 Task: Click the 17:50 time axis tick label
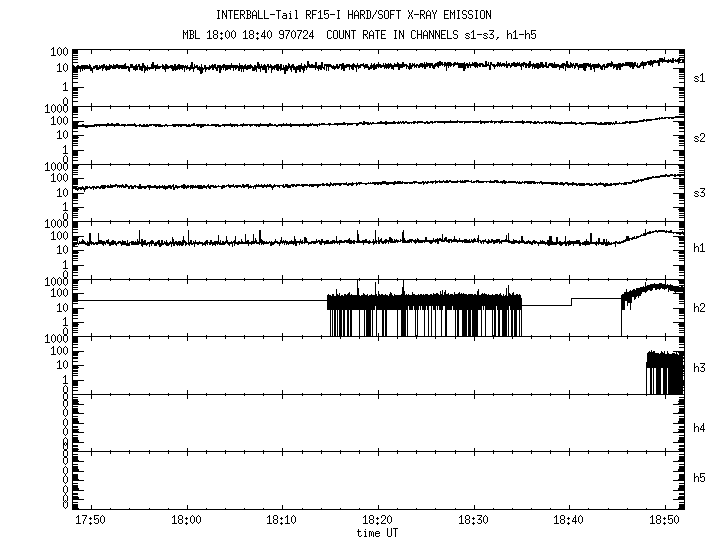tap(91, 521)
